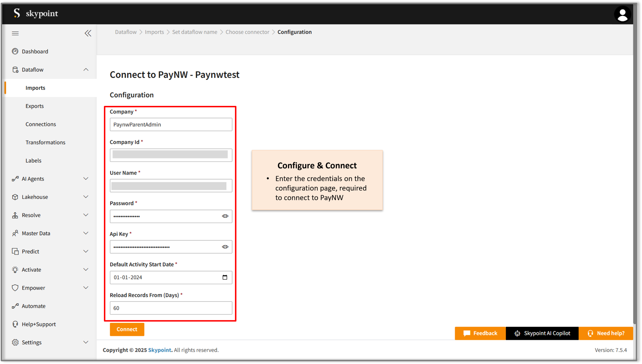
Task: Open AI Agents from the sidebar
Action: click(x=15, y=178)
